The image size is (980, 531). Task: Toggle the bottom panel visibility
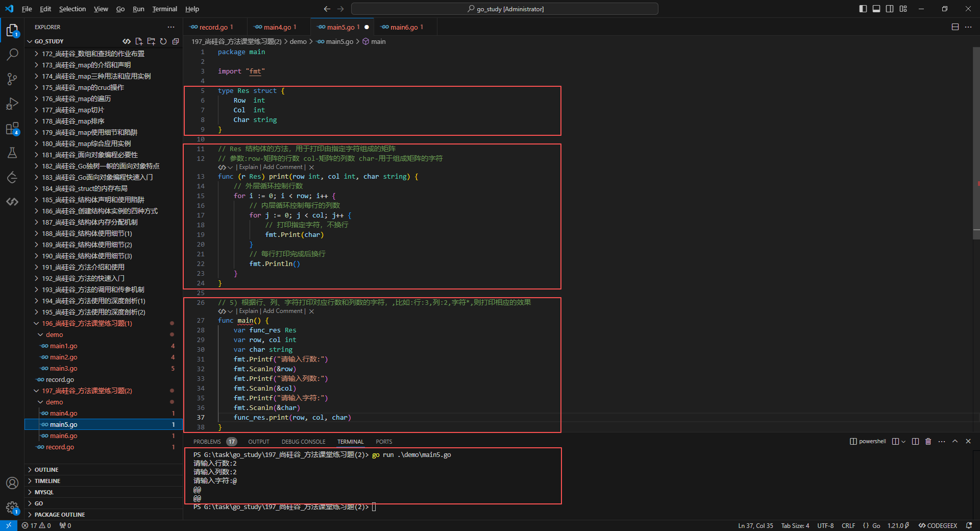[876, 9]
